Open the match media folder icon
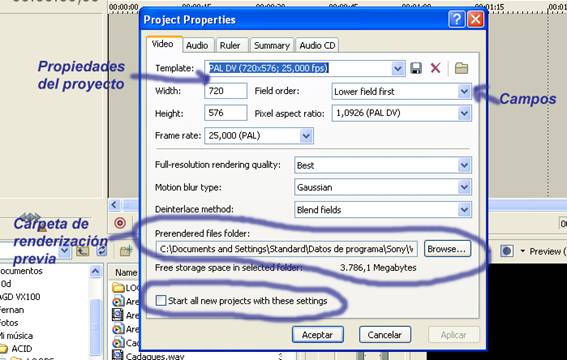The height and width of the screenshot is (360, 567). [x=461, y=68]
